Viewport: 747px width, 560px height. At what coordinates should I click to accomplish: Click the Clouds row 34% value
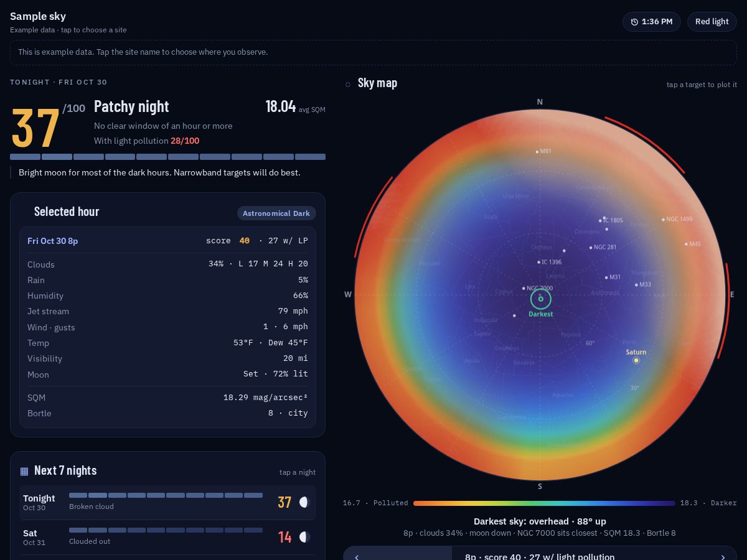click(258, 264)
